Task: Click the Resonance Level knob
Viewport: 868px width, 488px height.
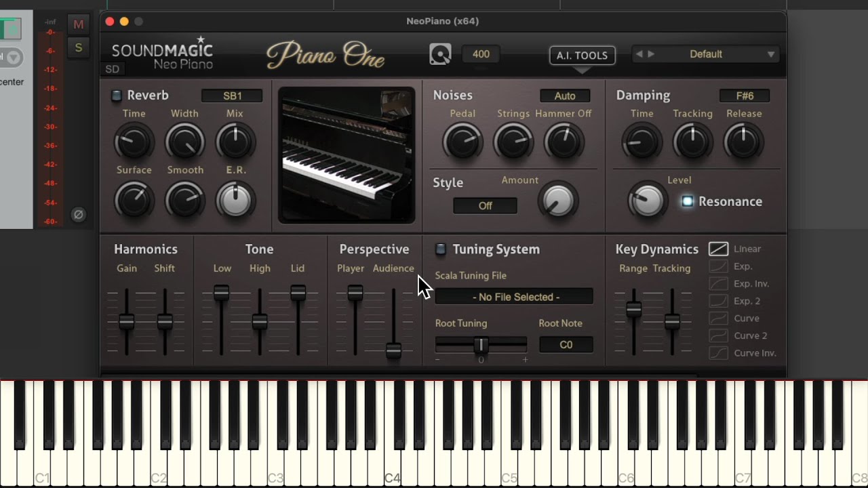Action: click(647, 201)
